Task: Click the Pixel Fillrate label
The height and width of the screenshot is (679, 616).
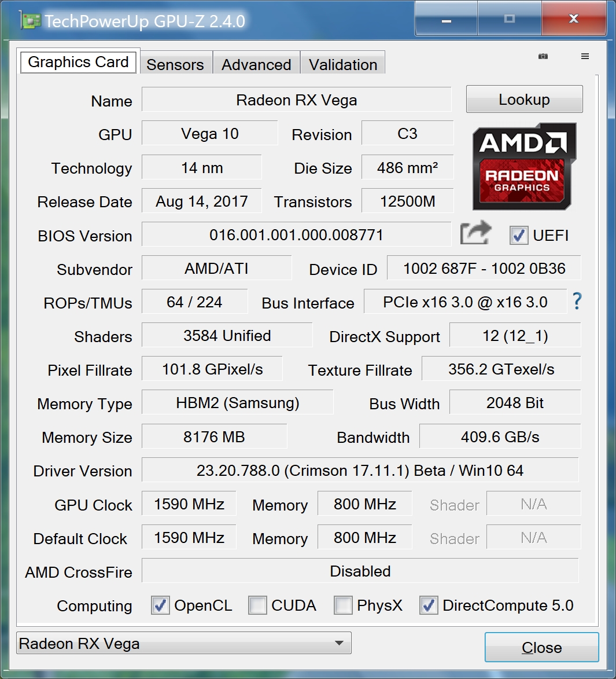Action: 90,370
